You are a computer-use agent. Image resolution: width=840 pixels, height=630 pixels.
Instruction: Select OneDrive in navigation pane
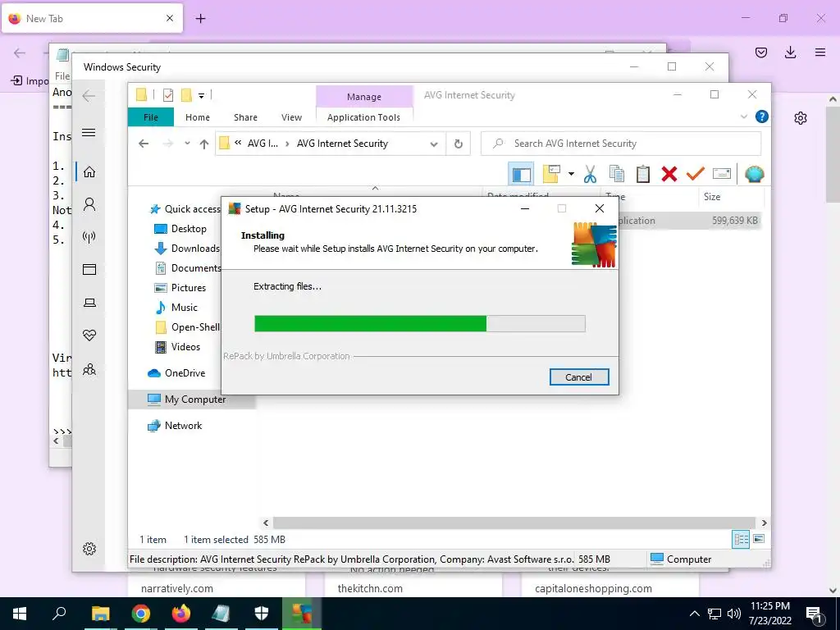[x=185, y=373]
